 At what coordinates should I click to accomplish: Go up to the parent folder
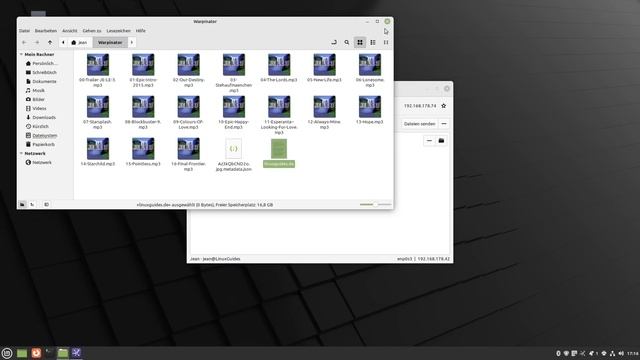pos(50,42)
